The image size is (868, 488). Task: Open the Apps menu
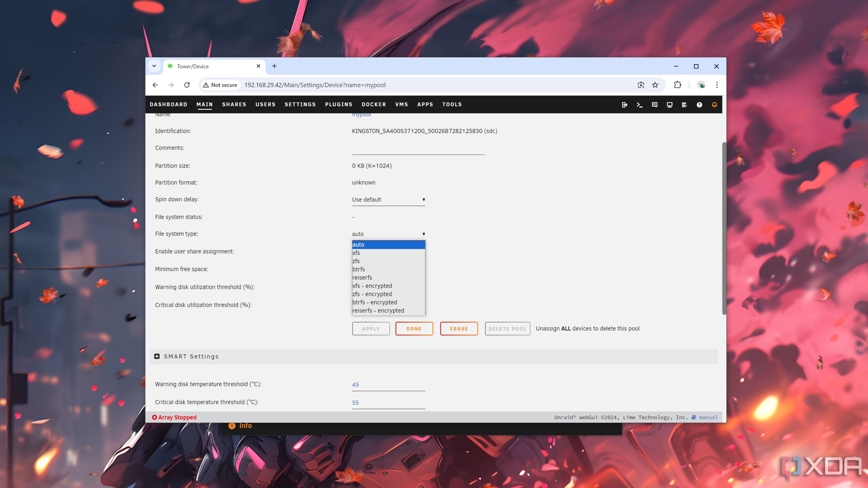425,104
